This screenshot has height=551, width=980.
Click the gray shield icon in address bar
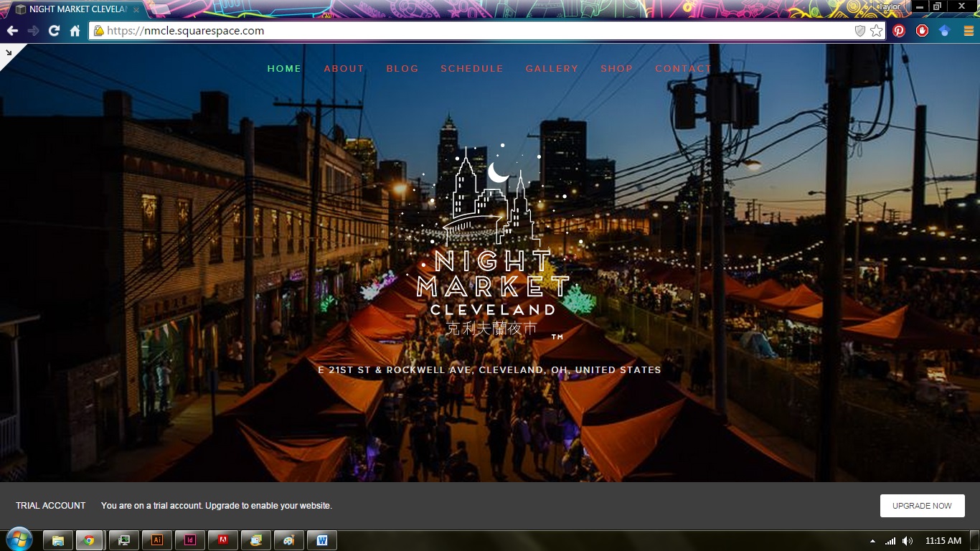point(859,31)
